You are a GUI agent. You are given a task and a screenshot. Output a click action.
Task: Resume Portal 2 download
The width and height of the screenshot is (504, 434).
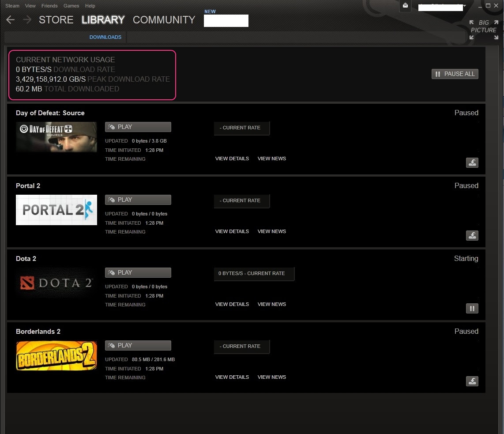(472, 236)
